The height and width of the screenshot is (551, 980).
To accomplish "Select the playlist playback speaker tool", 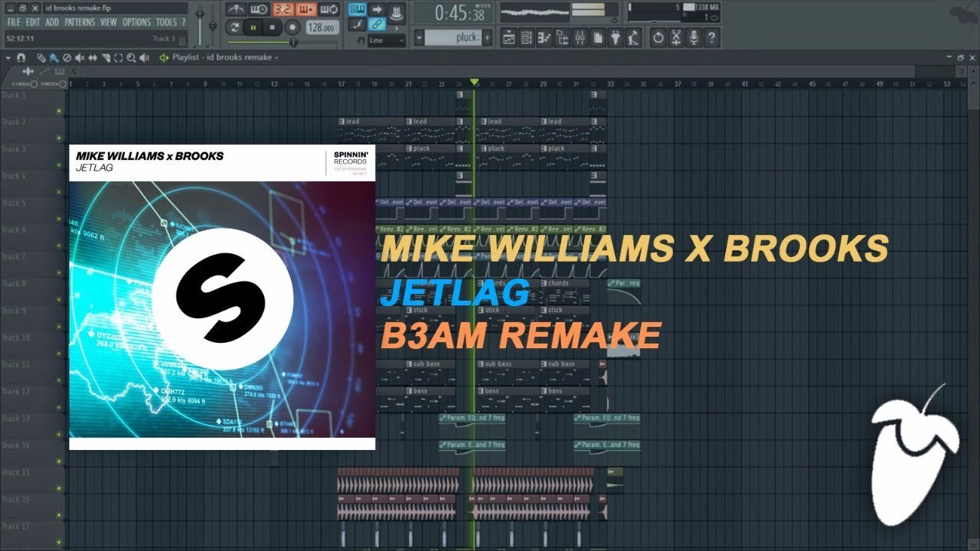I will click(144, 58).
